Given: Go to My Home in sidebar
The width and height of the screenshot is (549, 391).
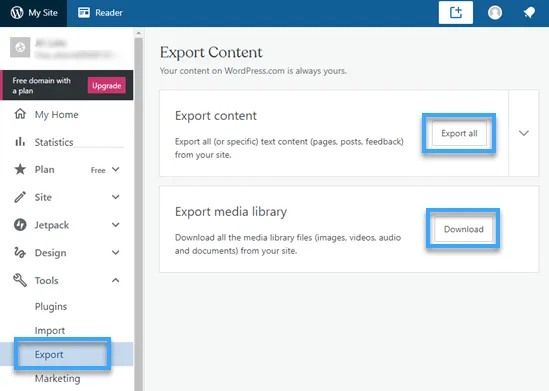Looking at the screenshot, I should point(56,114).
